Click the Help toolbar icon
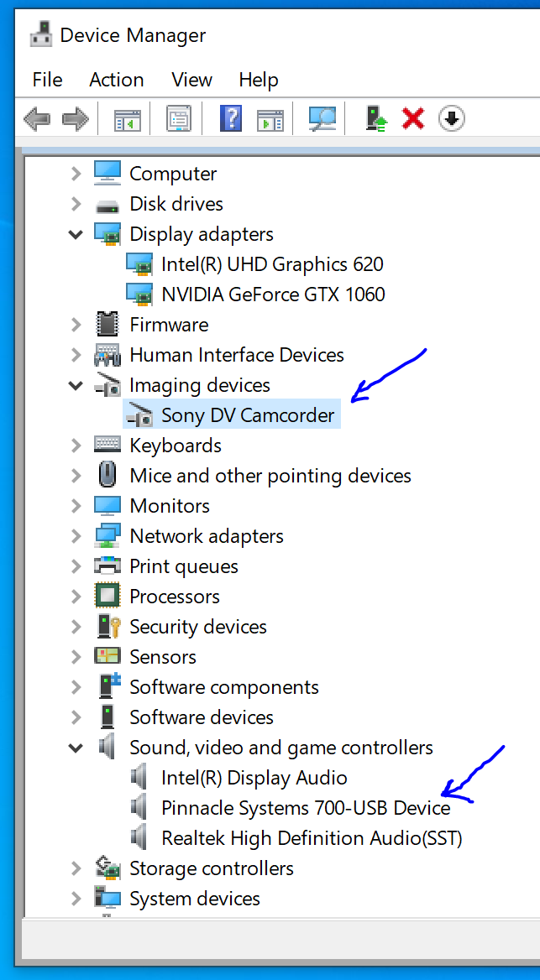Screen dimensions: 540x980 (230, 119)
